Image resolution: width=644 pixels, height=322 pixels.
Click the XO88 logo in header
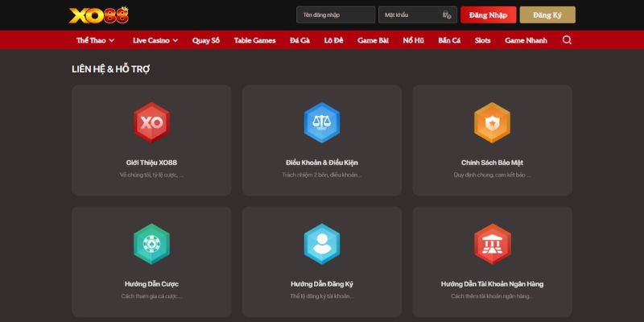click(x=98, y=14)
